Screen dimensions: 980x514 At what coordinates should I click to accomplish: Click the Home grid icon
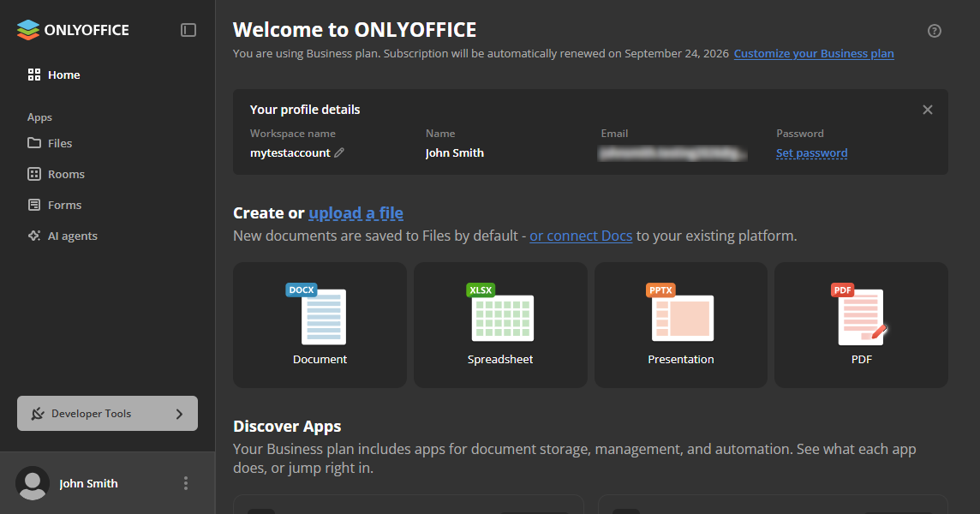[34, 75]
